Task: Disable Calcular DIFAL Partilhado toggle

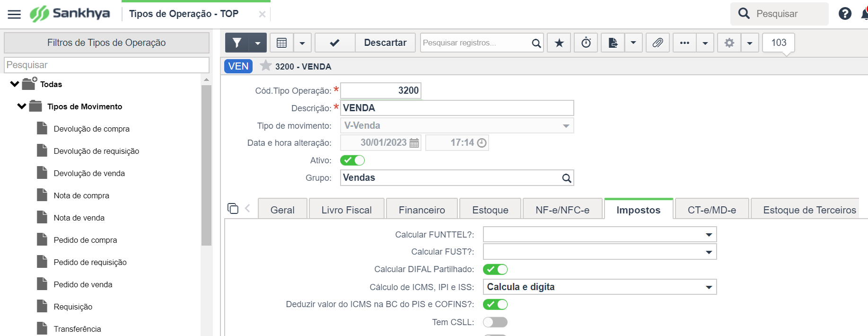Action: pyautogui.click(x=495, y=269)
